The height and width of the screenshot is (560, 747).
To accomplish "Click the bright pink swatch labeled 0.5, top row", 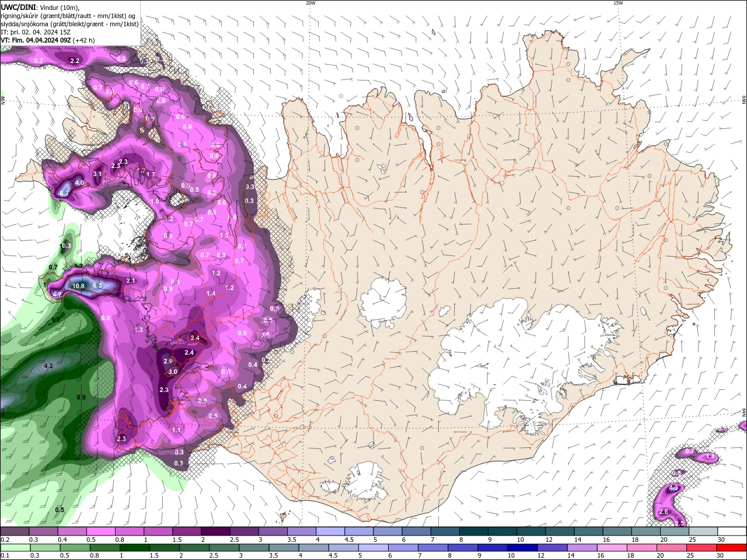I will point(100,531).
